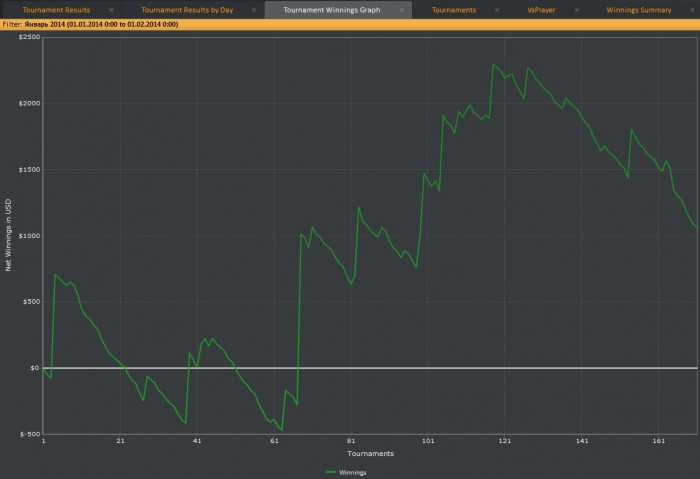700x479 pixels.
Task: Click the x-axis label 81
Action: [x=351, y=441]
